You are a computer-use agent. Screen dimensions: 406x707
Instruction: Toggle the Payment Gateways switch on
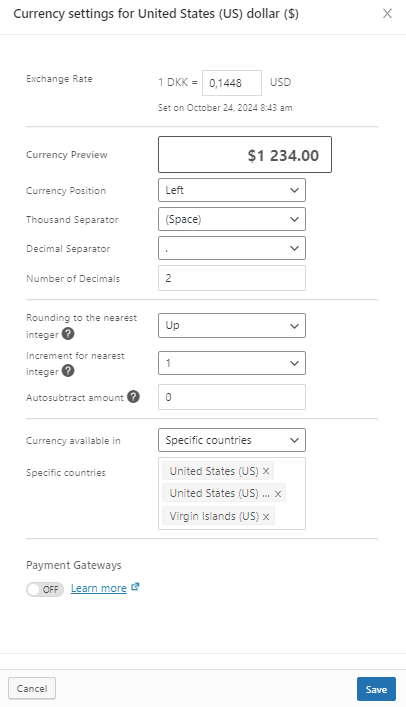(x=45, y=589)
